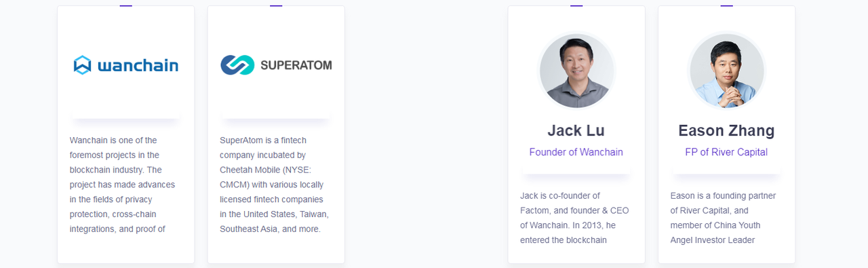Screen dimensions: 868x268
Task: Click the purple marker above Eason Zhang card
Action: pos(726,5)
